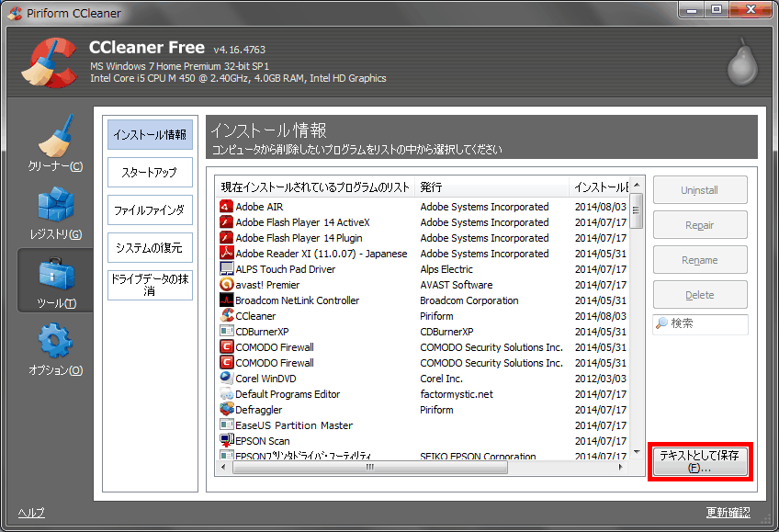Click the horizontal scrollbar right arrow
Screen dimensions: 779x532
tap(620, 467)
